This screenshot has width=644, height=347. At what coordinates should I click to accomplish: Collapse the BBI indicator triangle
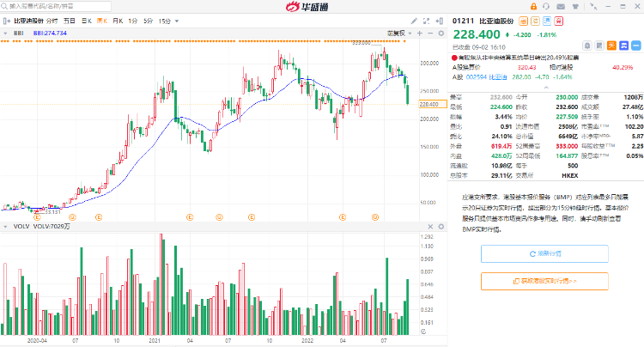[5, 33]
